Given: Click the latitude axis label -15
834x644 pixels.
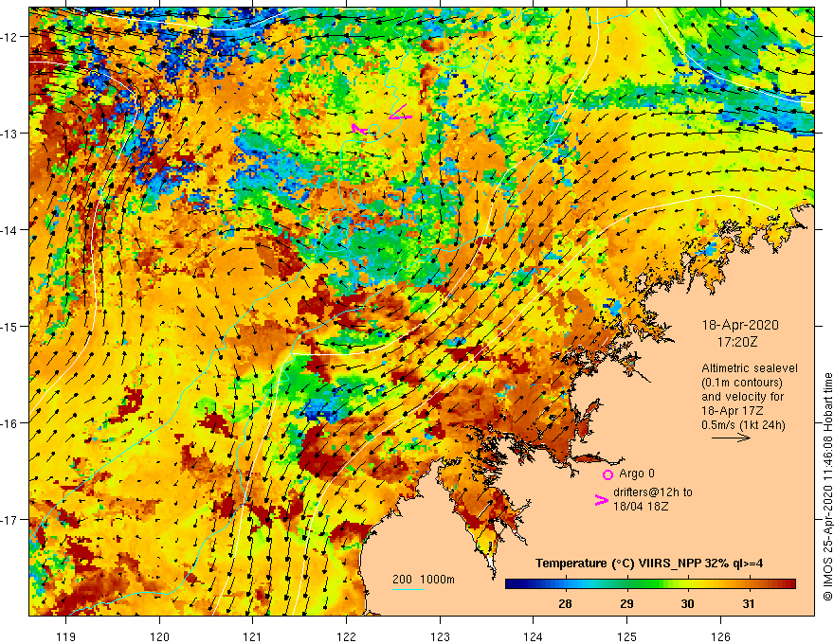Looking at the screenshot, I should [9, 326].
